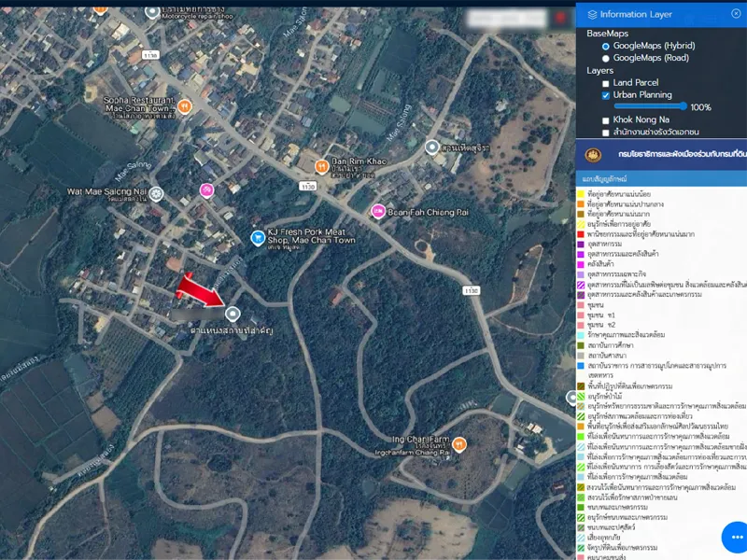The image size is (747, 560).
Task: Switch basemap to GoogleMaps (Road)
Action: (606, 58)
